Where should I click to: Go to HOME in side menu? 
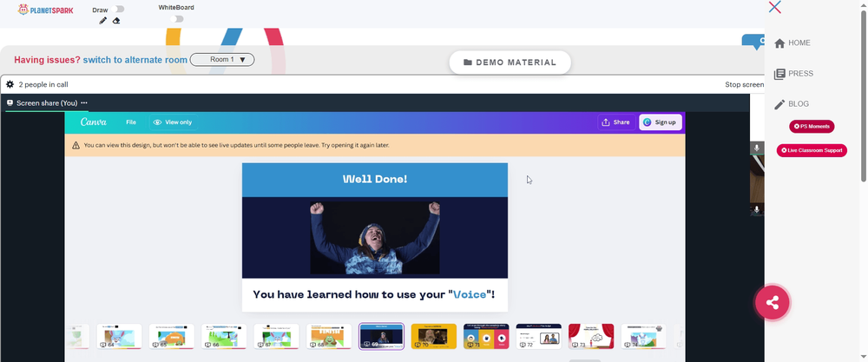(x=792, y=43)
